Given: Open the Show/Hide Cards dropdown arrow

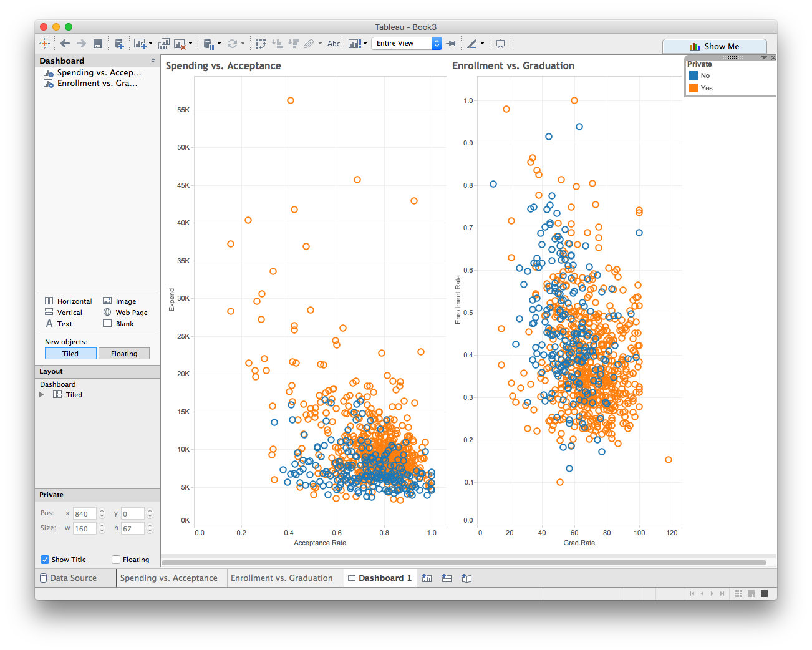Looking at the screenshot, I should (365, 44).
